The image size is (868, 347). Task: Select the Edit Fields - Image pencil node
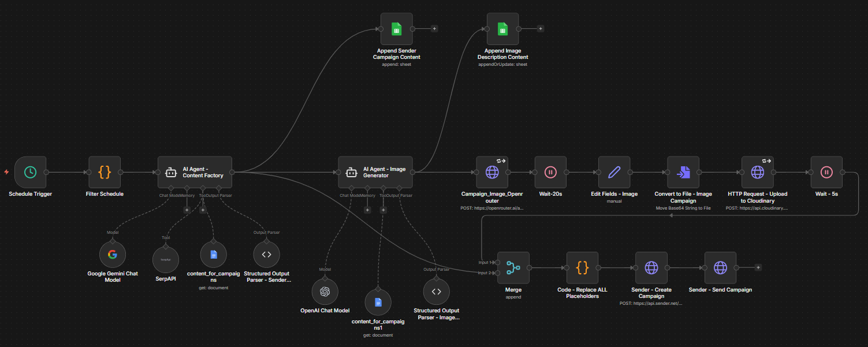tap(614, 172)
